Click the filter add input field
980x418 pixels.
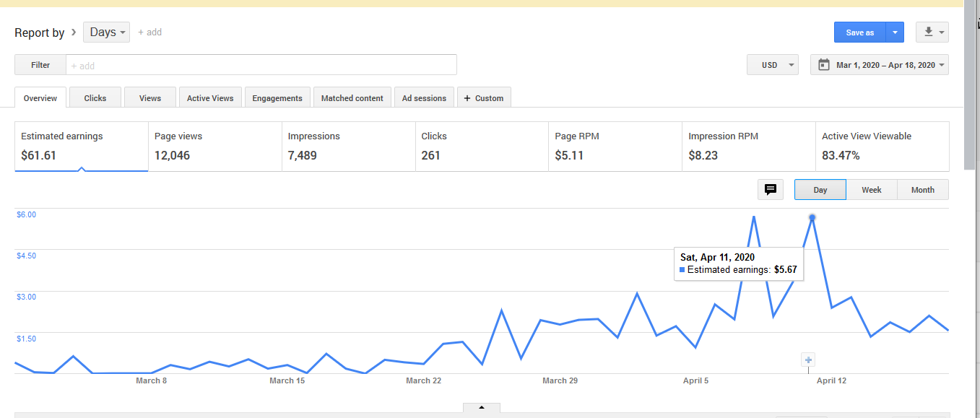click(261, 65)
